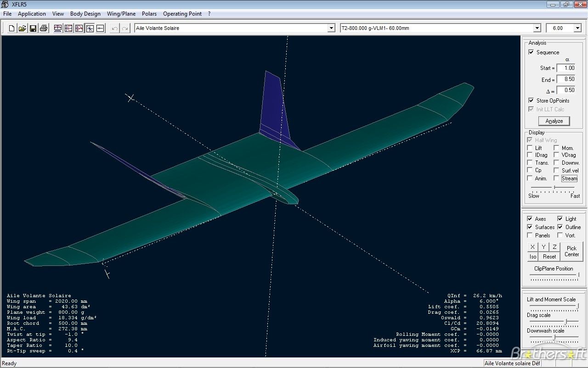Click the Print toolbar icon
This screenshot has width=588, height=368.
(44, 28)
